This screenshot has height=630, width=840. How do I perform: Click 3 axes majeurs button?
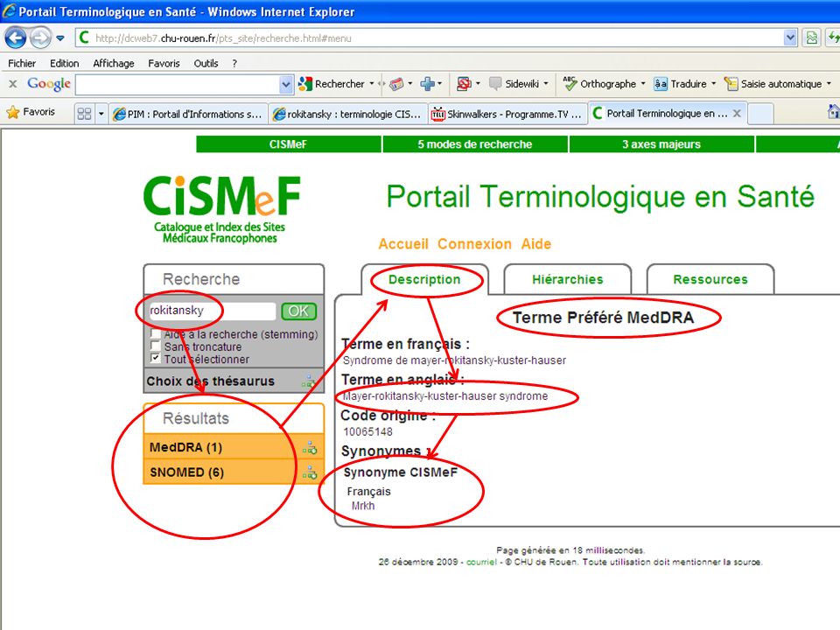(661, 144)
